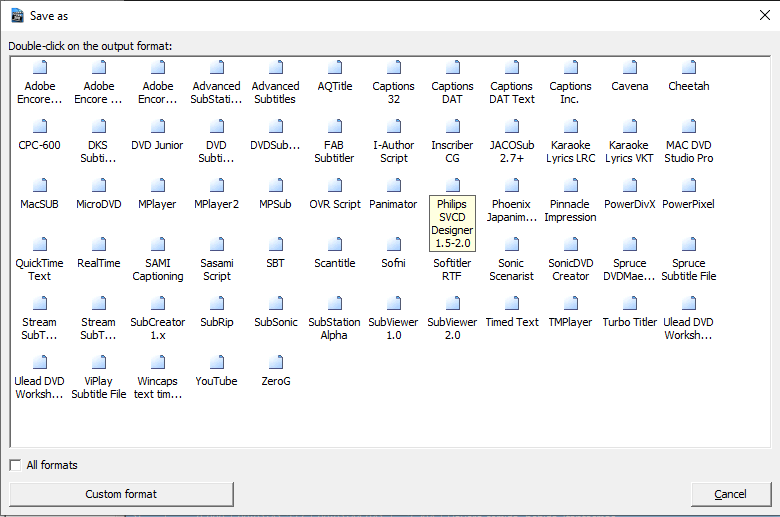Choose SubCreator 1.x format
This screenshot has height=517, width=780.
click(x=157, y=319)
